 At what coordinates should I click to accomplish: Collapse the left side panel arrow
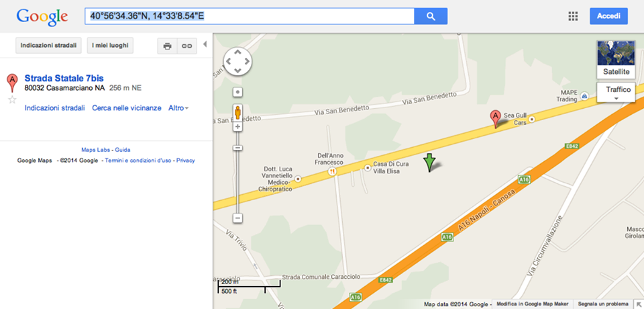point(205,44)
